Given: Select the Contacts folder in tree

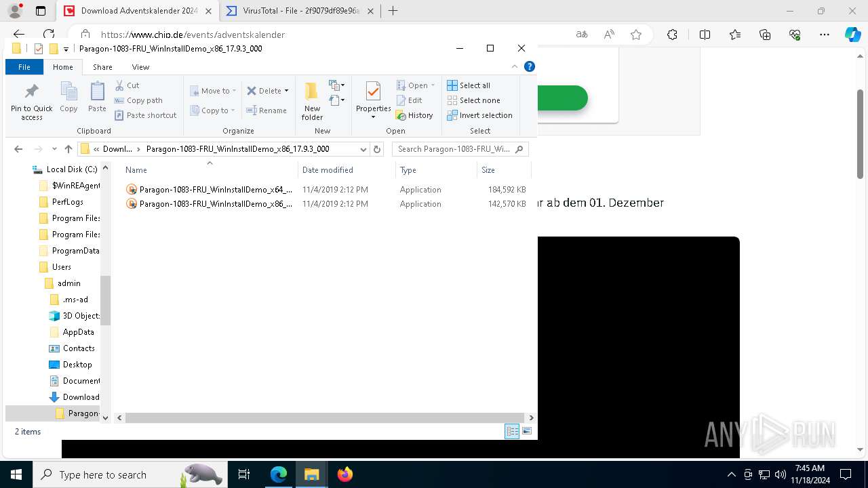Looking at the screenshot, I should 79,348.
